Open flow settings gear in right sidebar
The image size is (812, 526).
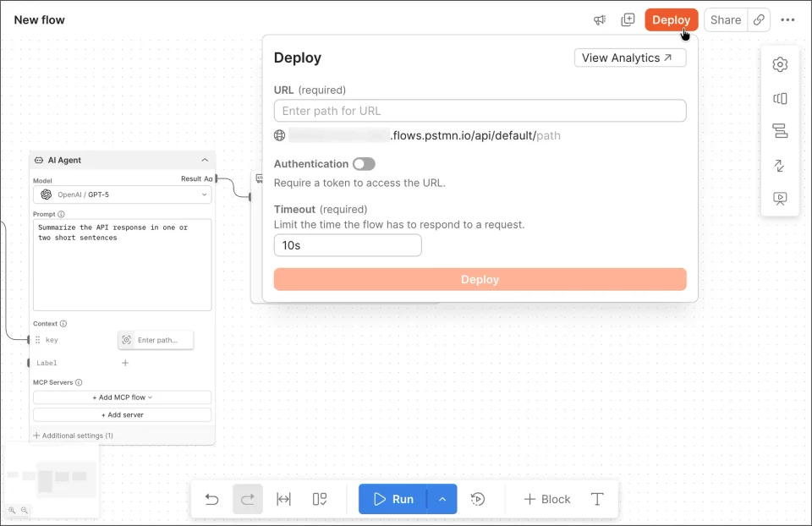point(780,65)
